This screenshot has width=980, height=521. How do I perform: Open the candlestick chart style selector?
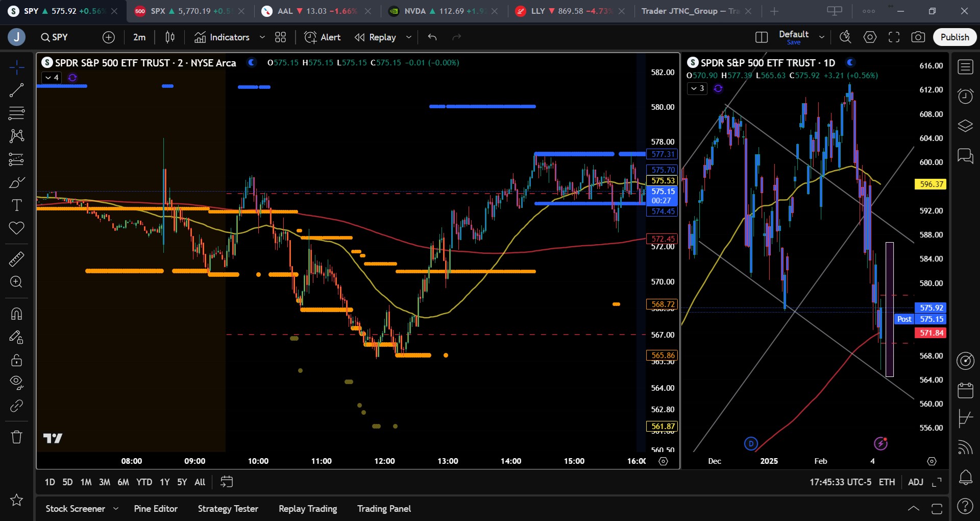(170, 37)
